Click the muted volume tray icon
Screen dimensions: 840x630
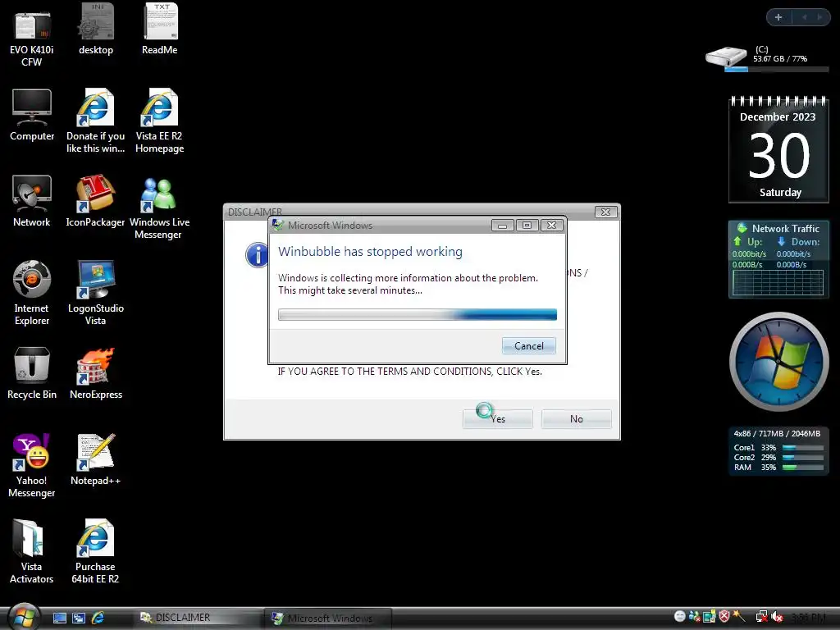(x=777, y=617)
